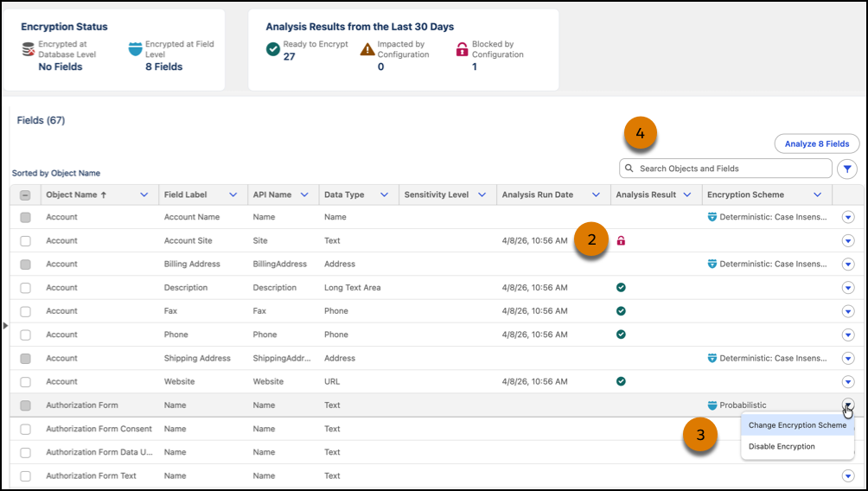This screenshot has width=868, height=491.
Task: Toggle the select-all checkbox in the header
Action: pyautogui.click(x=25, y=195)
